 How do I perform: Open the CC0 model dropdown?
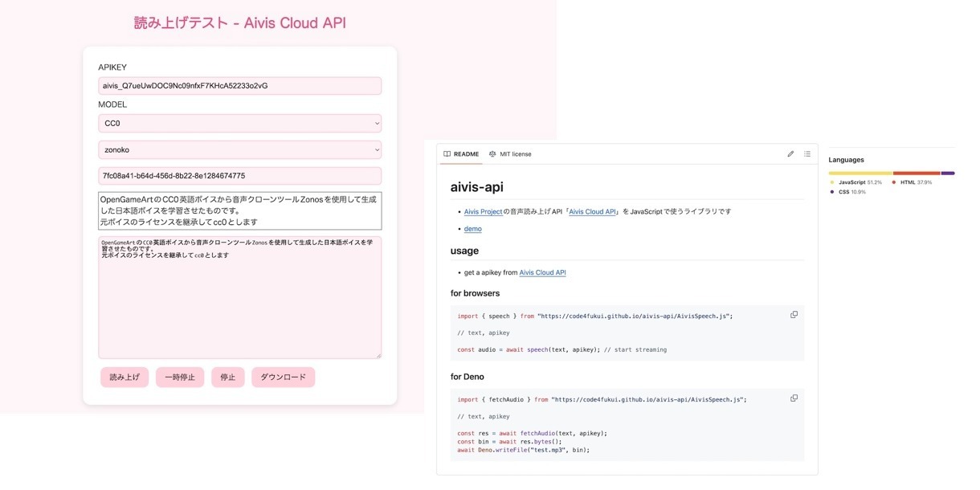tap(239, 124)
